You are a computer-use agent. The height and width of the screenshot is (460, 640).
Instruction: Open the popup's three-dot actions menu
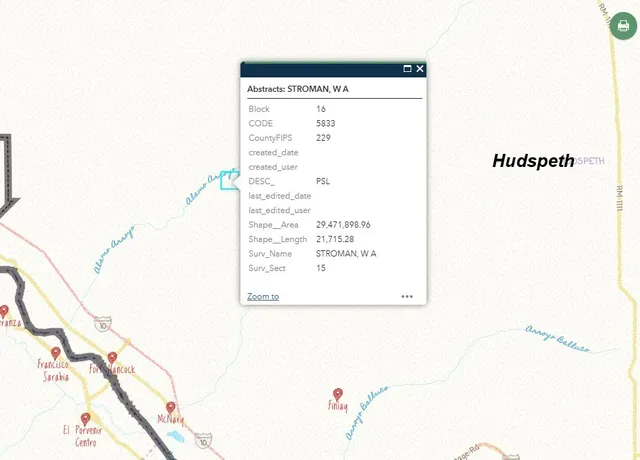[x=407, y=296]
